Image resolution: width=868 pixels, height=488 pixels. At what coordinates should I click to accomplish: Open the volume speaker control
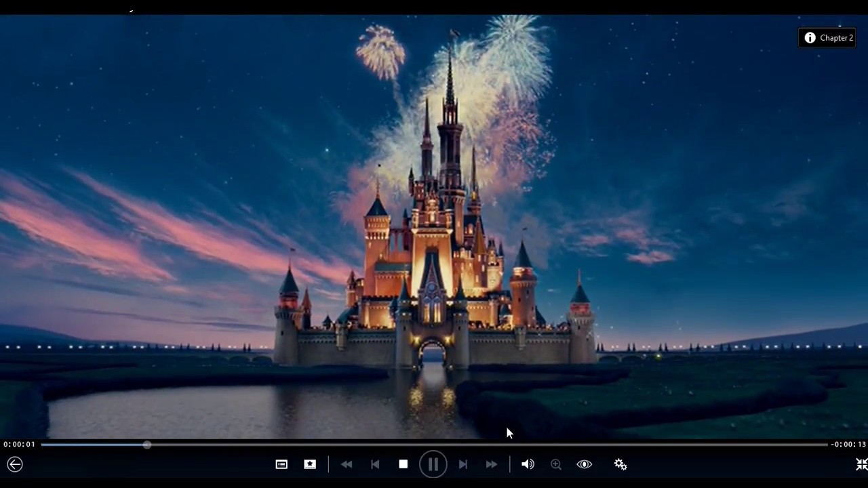pos(528,464)
